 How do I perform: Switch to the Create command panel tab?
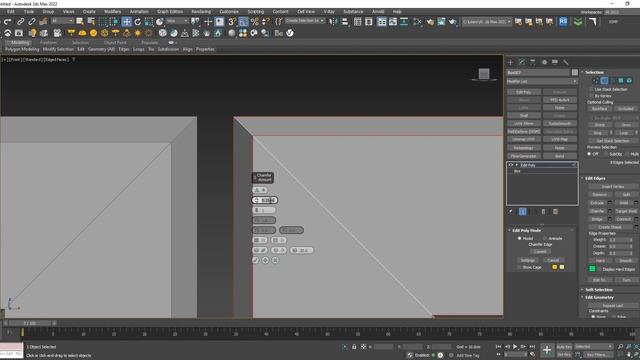point(511,62)
